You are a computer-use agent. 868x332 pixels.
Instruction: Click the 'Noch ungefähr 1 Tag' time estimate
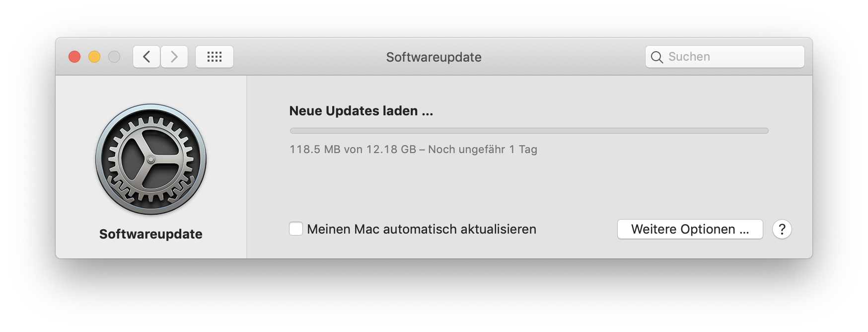[483, 149]
